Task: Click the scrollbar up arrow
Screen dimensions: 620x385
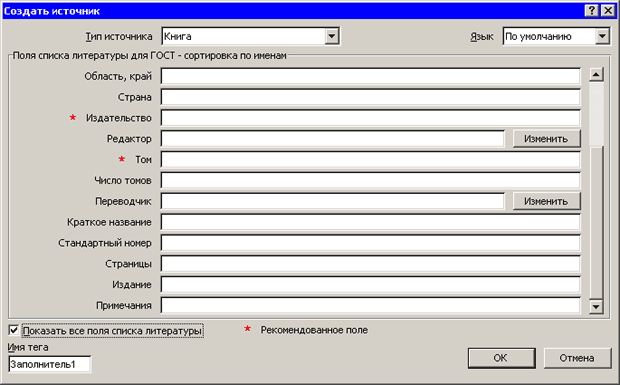Action: coord(596,75)
